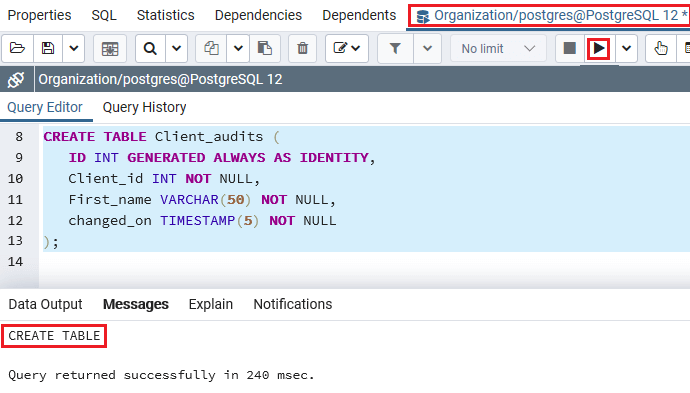Click the hand pointer icon in toolbar

(x=661, y=48)
